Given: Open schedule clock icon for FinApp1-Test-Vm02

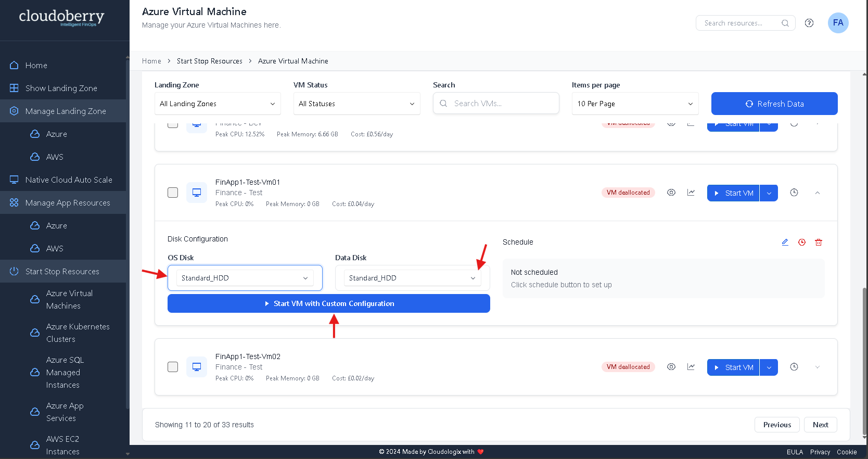Looking at the screenshot, I should (794, 367).
